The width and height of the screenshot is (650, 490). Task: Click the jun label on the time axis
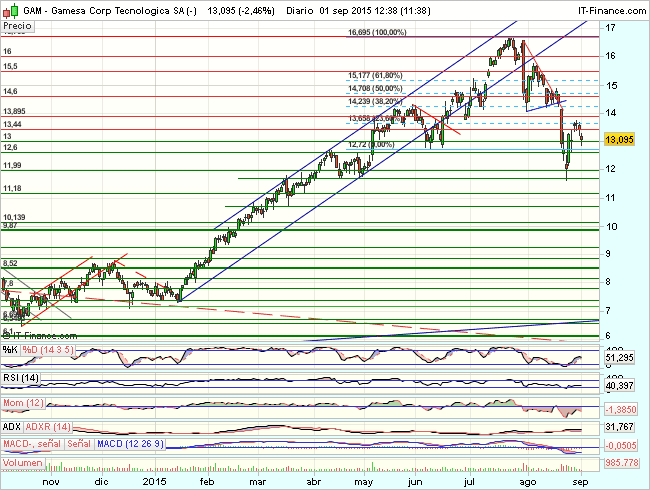pyautogui.click(x=415, y=482)
